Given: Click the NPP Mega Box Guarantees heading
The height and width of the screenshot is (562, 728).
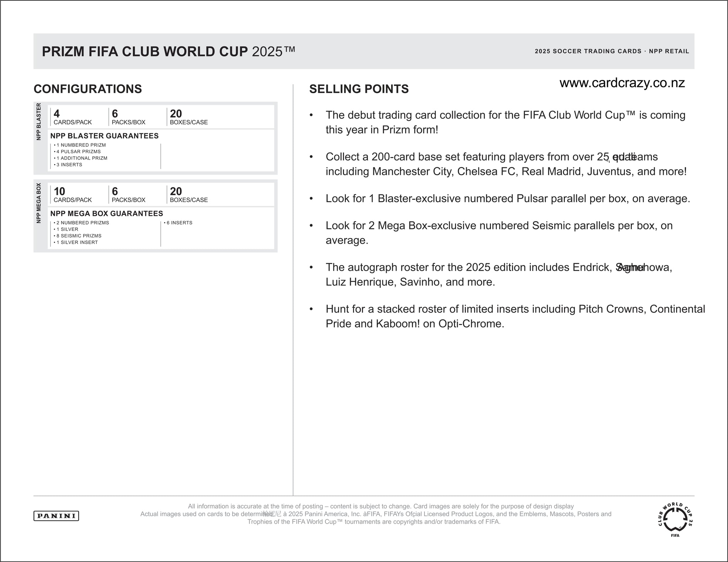Looking at the screenshot, I should click(107, 214).
